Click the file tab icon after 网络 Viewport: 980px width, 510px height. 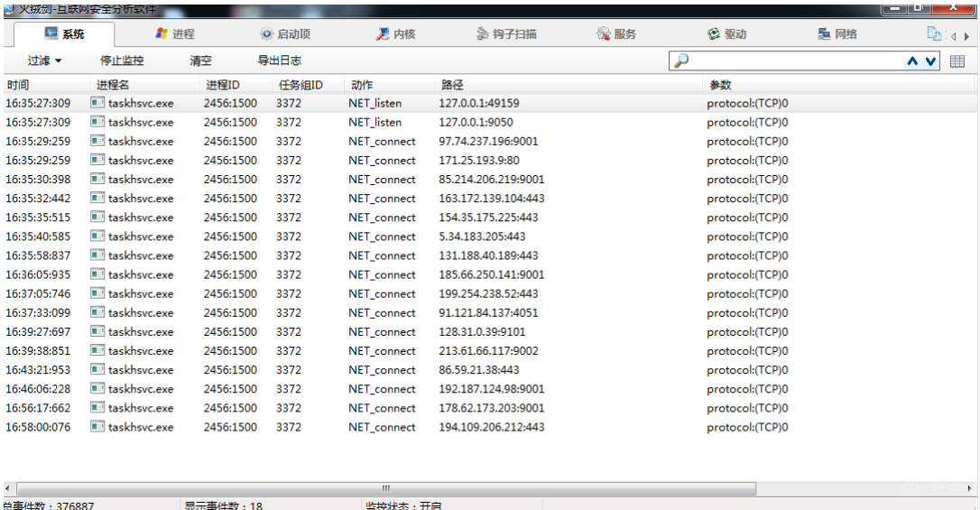click(934, 33)
